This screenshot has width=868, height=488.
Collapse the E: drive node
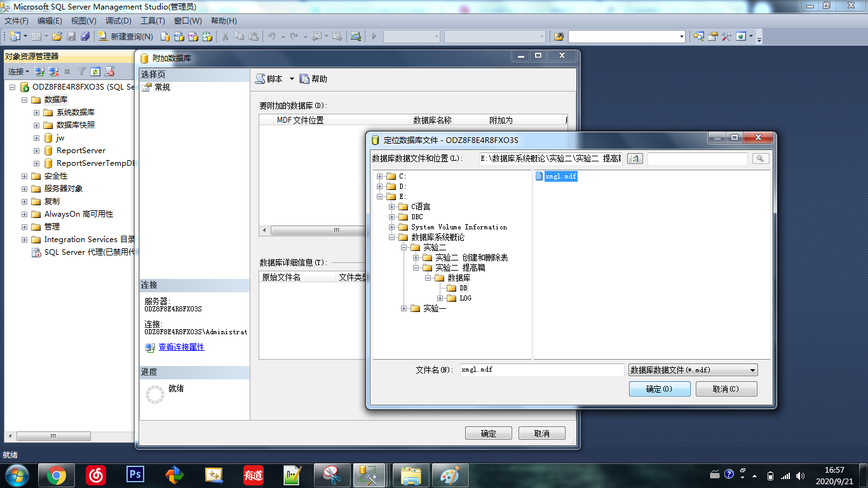click(380, 196)
